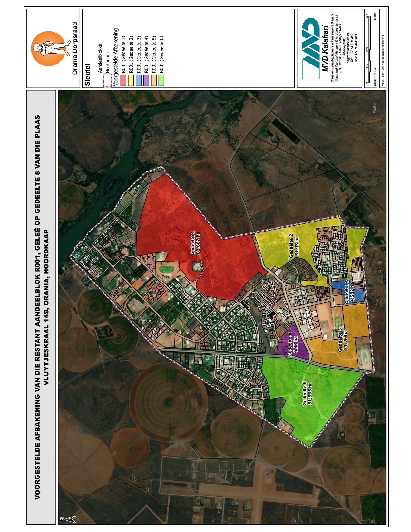Click legend label 'R001 (Gedeelte 4)'

(x=147, y=54)
